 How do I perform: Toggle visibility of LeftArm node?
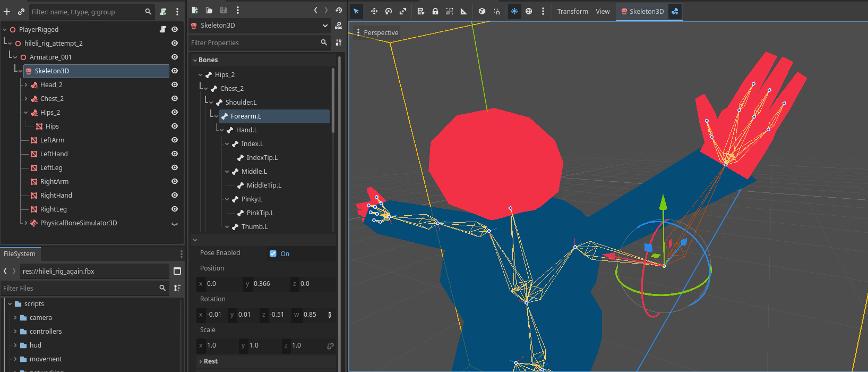[x=174, y=140]
